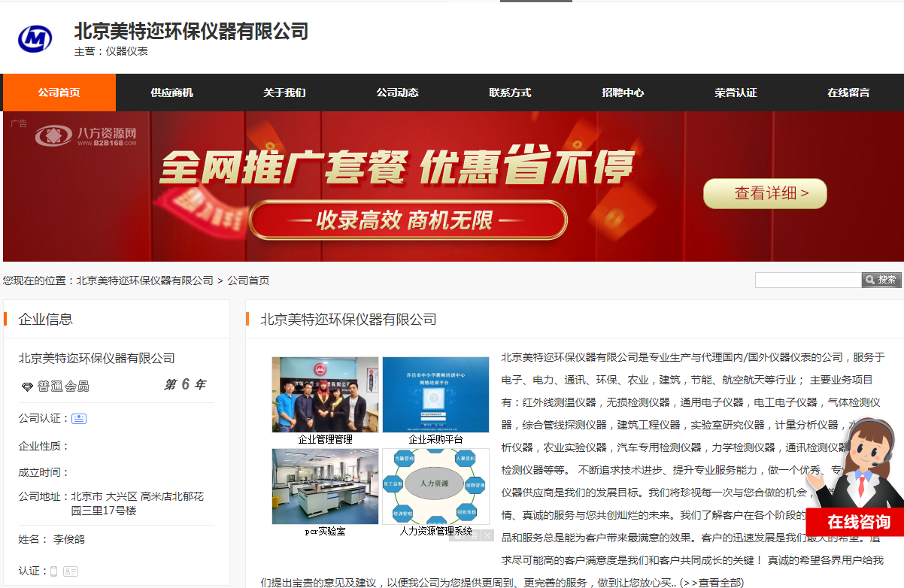Open the 公司首页 navigation tab
The height and width of the screenshot is (588, 904).
click(59, 92)
